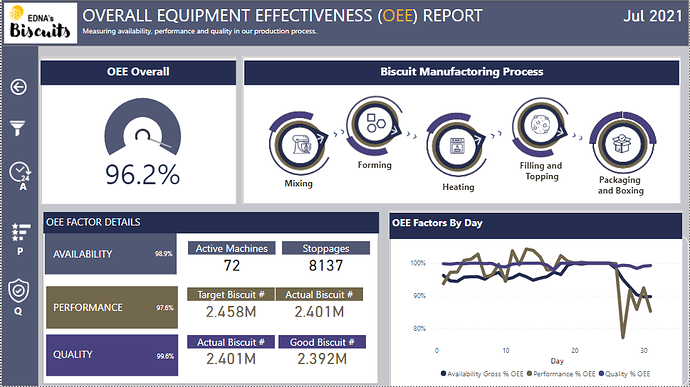Viewport: 690px width, 387px height.
Task: Click the OEE Overall panel title
Action: pyautogui.click(x=138, y=72)
